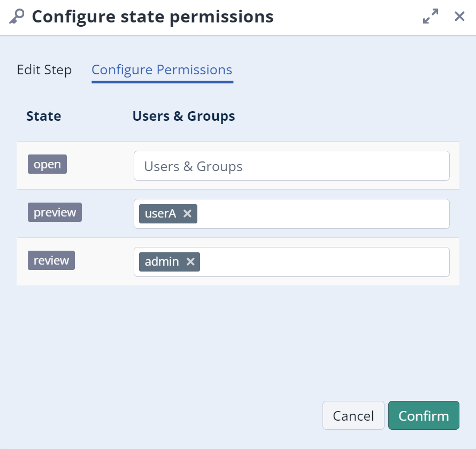This screenshot has height=449, width=476.
Task: Click the Users & Groups field for open
Action: click(x=291, y=166)
